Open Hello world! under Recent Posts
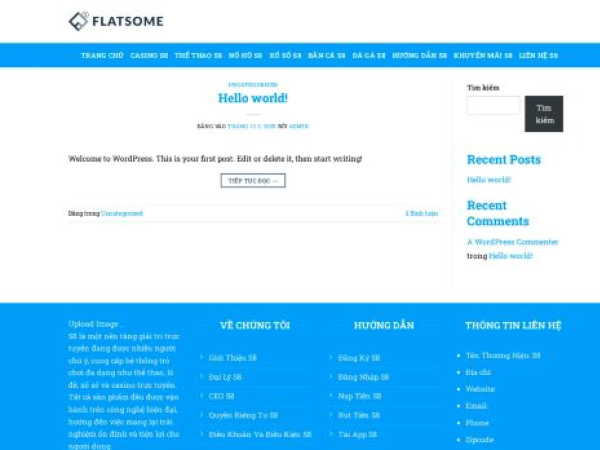 [489, 180]
